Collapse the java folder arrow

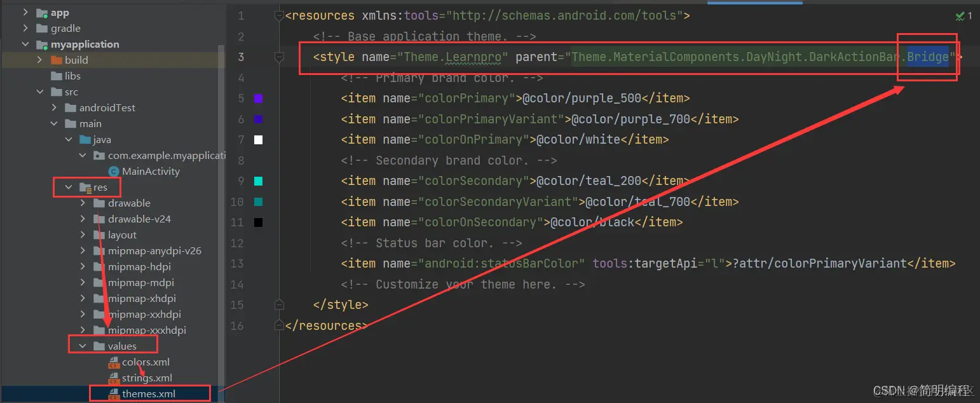click(x=69, y=139)
